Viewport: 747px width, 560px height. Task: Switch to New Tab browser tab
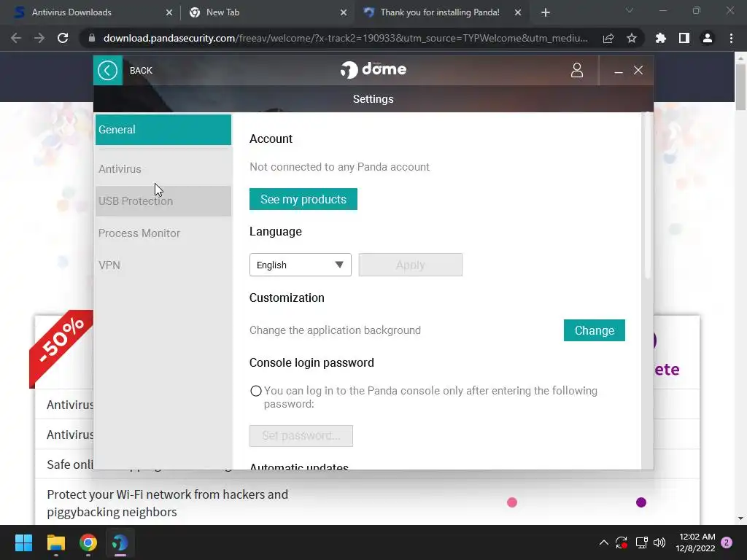pos(267,12)
